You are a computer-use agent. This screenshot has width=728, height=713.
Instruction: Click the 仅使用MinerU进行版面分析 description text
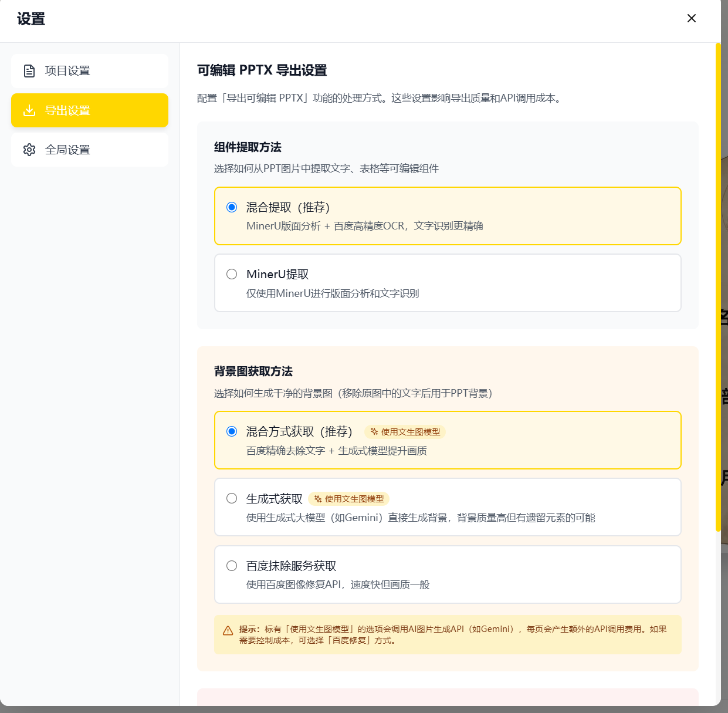(x=333, y=293)
